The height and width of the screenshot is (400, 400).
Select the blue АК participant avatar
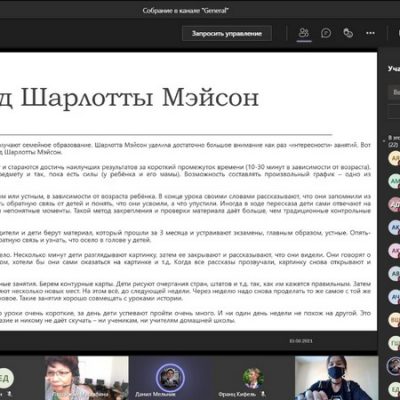tap(395, 227)
